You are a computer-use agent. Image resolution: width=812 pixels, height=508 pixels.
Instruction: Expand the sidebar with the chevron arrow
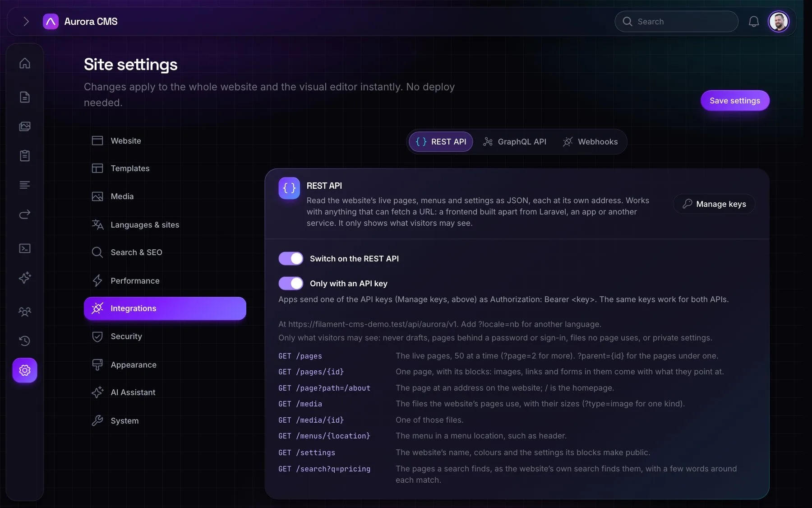26,21
